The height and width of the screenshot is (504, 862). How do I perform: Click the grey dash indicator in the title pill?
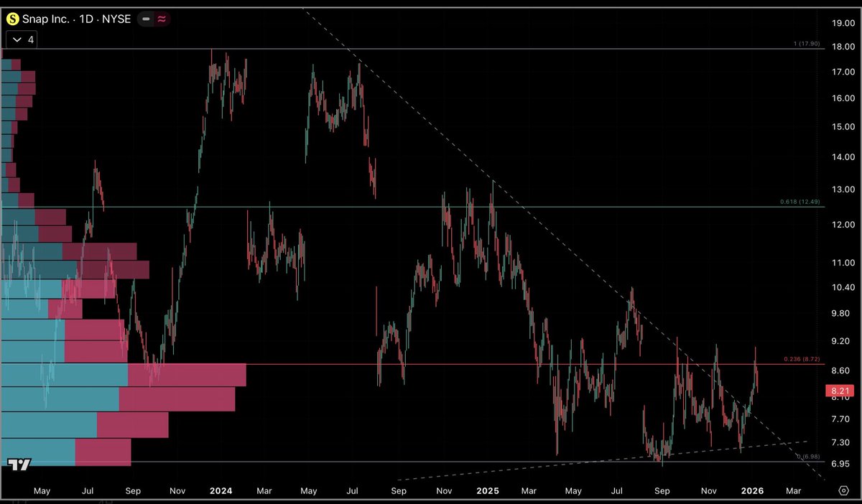pyautogui.click(x=146, y=19)
